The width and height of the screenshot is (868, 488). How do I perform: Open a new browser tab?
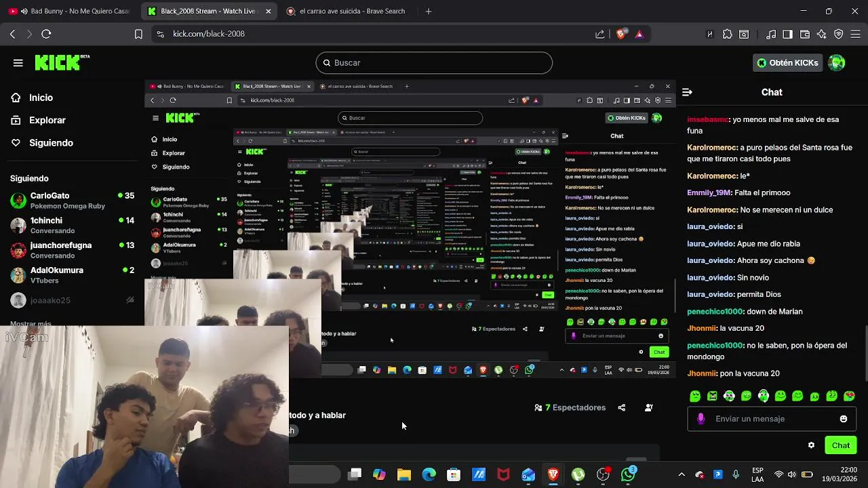pyautogui.click(x=428, y=12)
